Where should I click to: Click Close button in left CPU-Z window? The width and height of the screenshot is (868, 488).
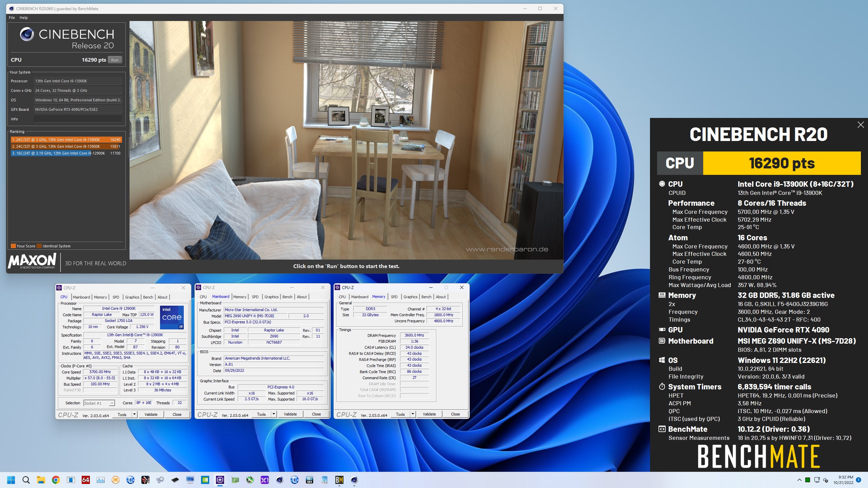coord(177,414)
